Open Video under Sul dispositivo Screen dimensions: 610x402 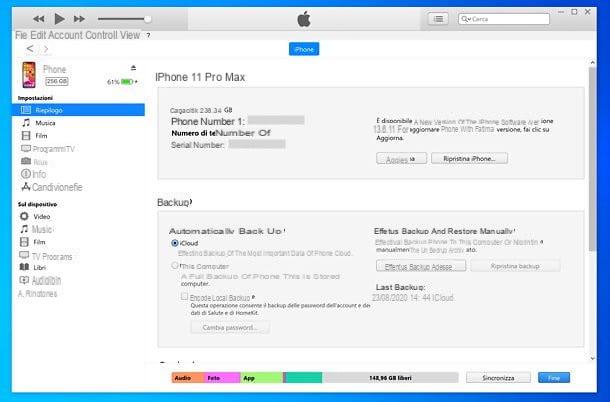(41, 216)
